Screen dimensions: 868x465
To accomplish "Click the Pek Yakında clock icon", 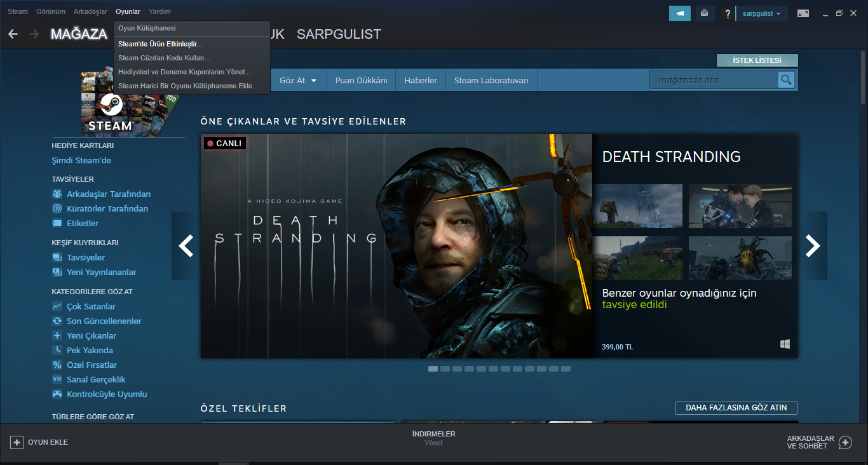I will pyautogui.click(x=57, y=350).
